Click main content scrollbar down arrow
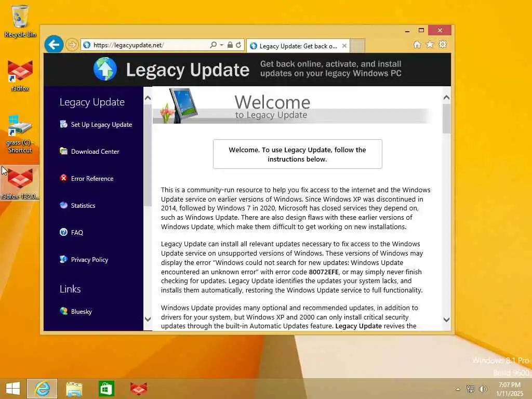 (446, 320)
